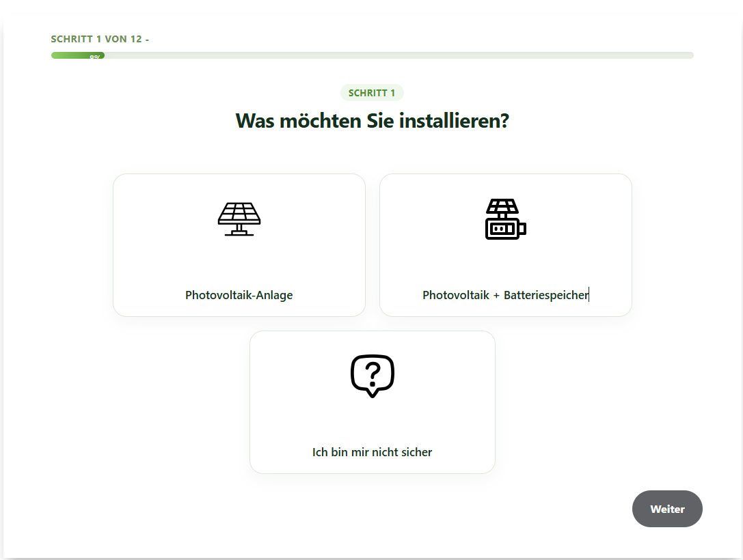Click the heading Was möchten Sie installieren?

[x=372, y=121]
